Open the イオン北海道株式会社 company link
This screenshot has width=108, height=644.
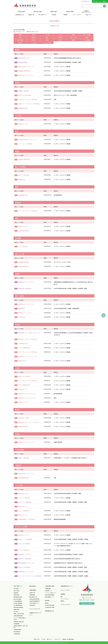(24, 385)
